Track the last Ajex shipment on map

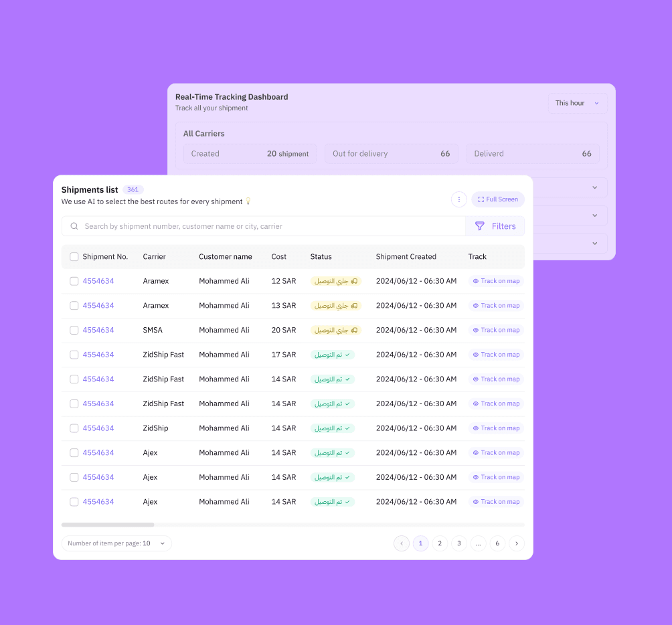[x=495, y=501]
